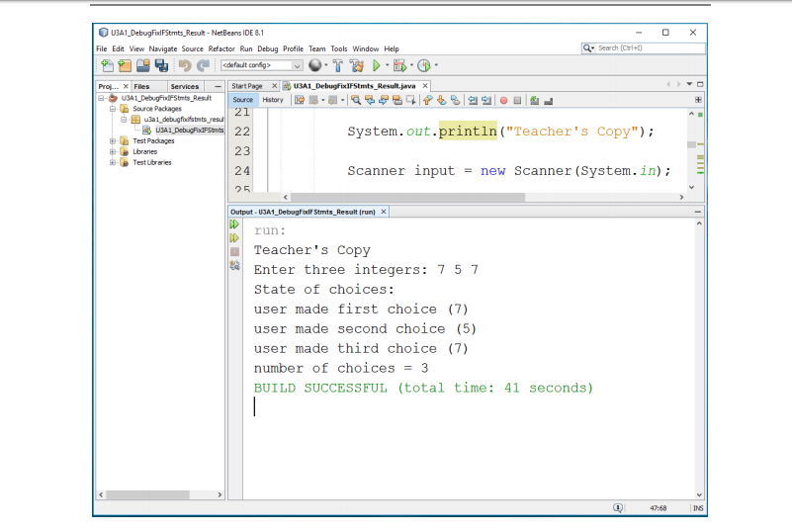Click the Previous Bookmark icon

[428, 100]
